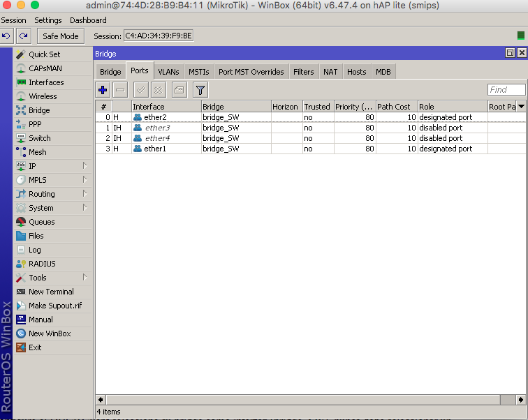Switch to the VLANs tab

(x=169, y=72)
